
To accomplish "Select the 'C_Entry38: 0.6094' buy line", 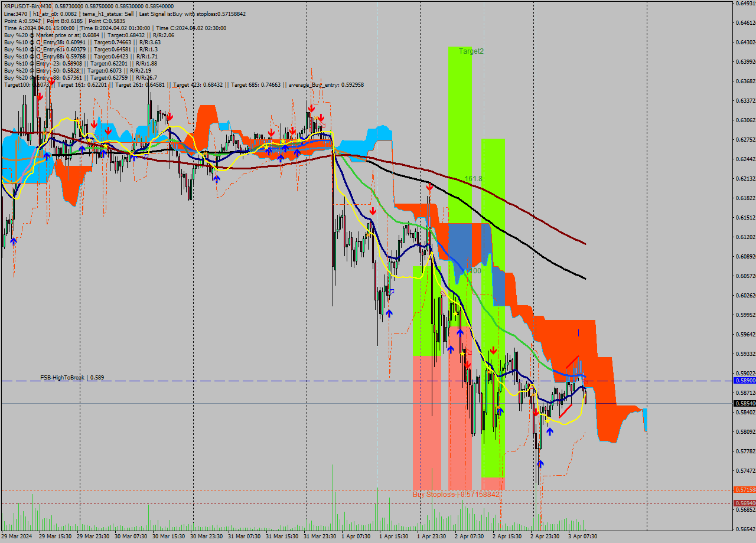I will 82,42.
